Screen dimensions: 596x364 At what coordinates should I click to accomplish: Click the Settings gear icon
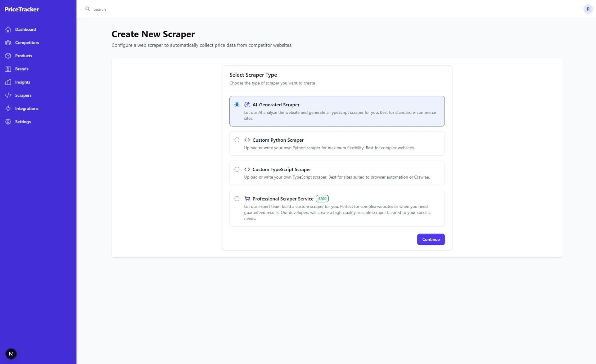[8, 122]
